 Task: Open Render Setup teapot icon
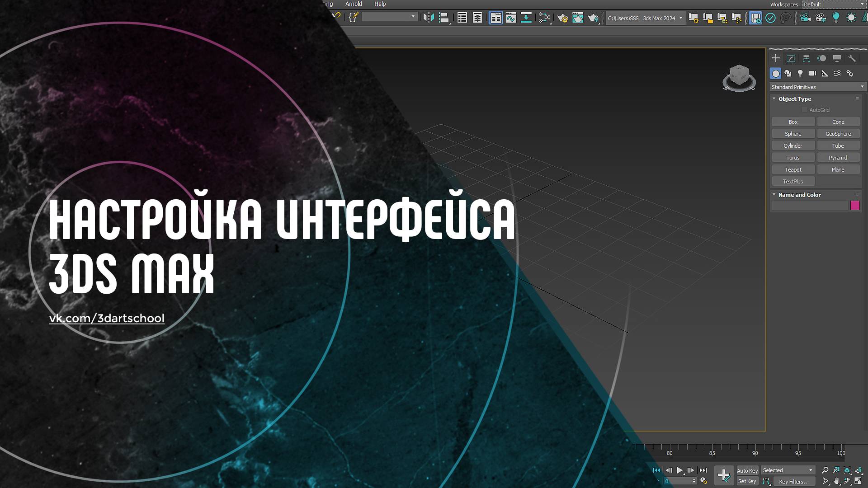click(x=562, y=18)
